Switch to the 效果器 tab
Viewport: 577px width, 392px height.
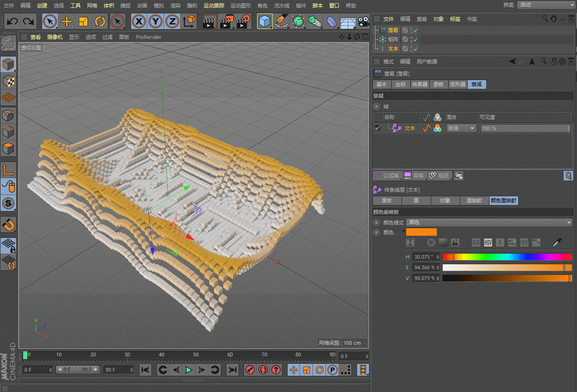tap(420, 84)
